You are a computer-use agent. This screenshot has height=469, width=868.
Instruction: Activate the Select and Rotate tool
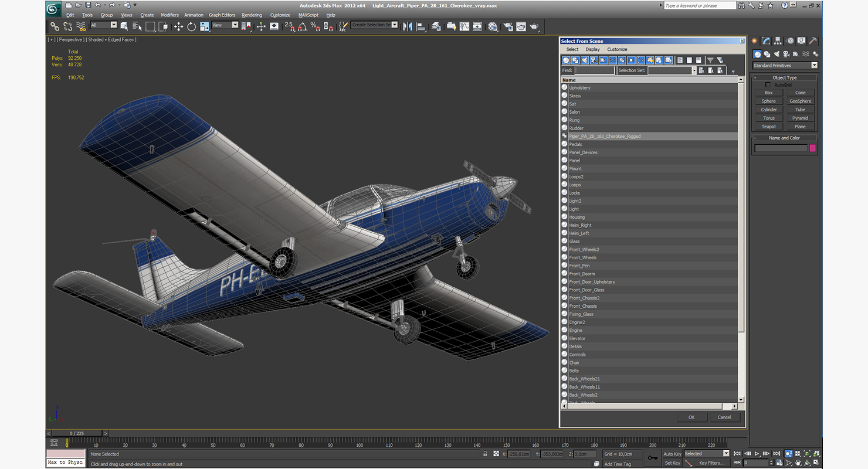tap(191, 26)
